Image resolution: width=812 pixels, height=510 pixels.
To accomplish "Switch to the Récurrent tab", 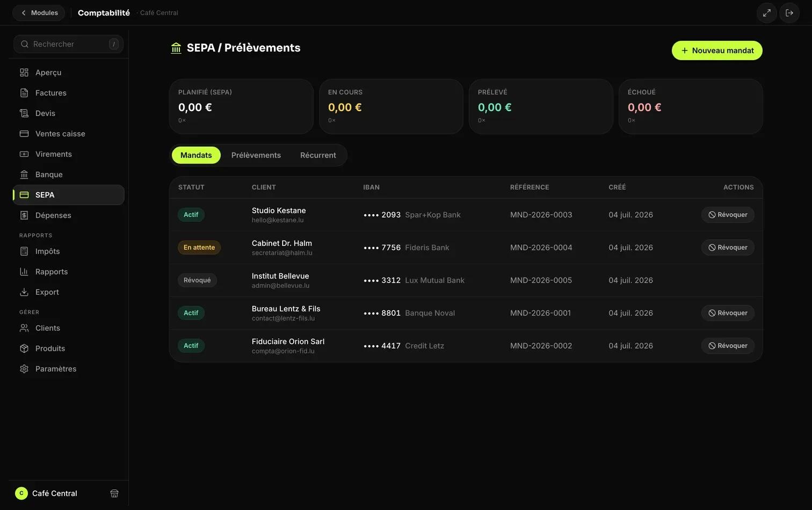I will [318, 155].
